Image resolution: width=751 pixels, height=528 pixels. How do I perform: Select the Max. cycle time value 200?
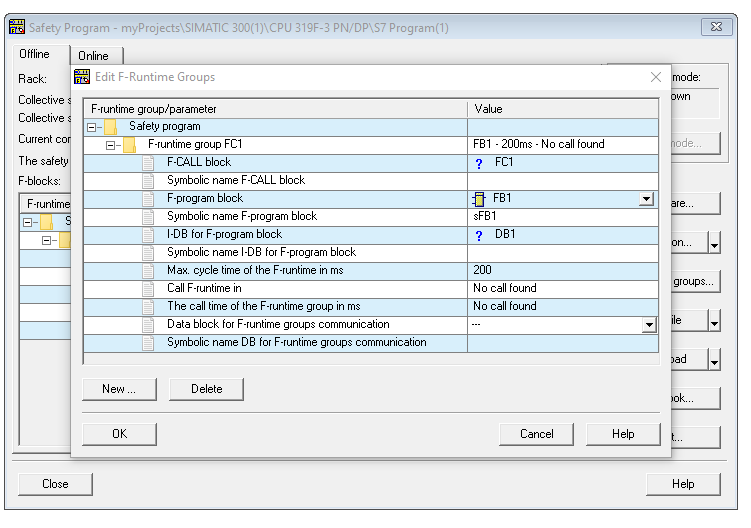pos(483,270)
